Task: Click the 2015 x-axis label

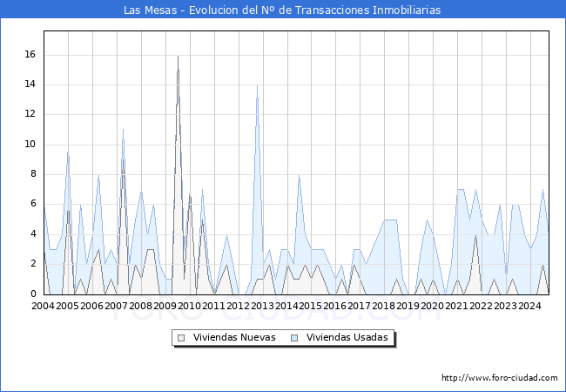Action: click(x=311, y=306)
